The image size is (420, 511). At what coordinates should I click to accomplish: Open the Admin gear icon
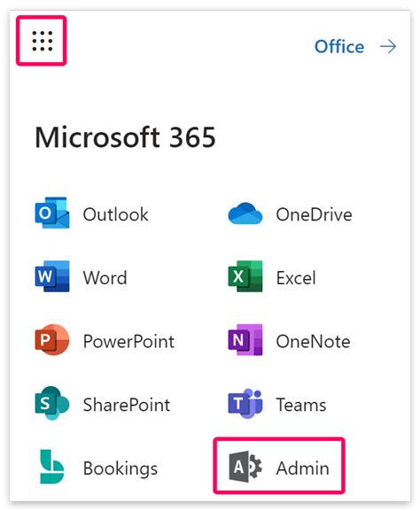[x=245, y=467]
